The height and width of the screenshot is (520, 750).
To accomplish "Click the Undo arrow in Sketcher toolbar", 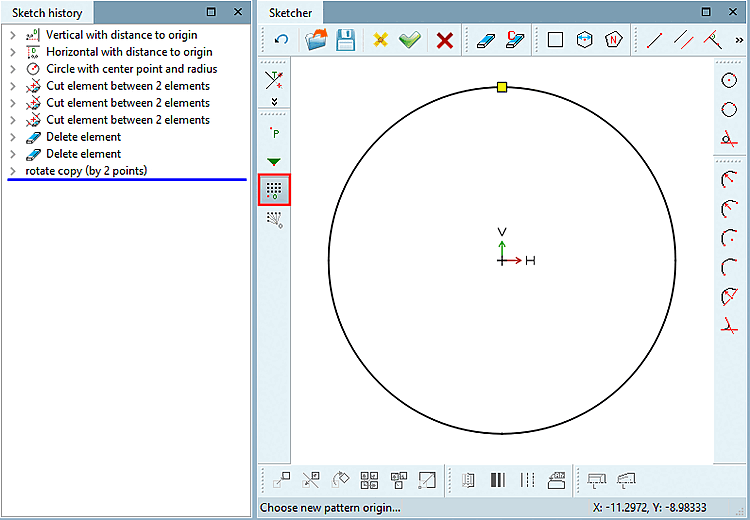I will [281, 40].
